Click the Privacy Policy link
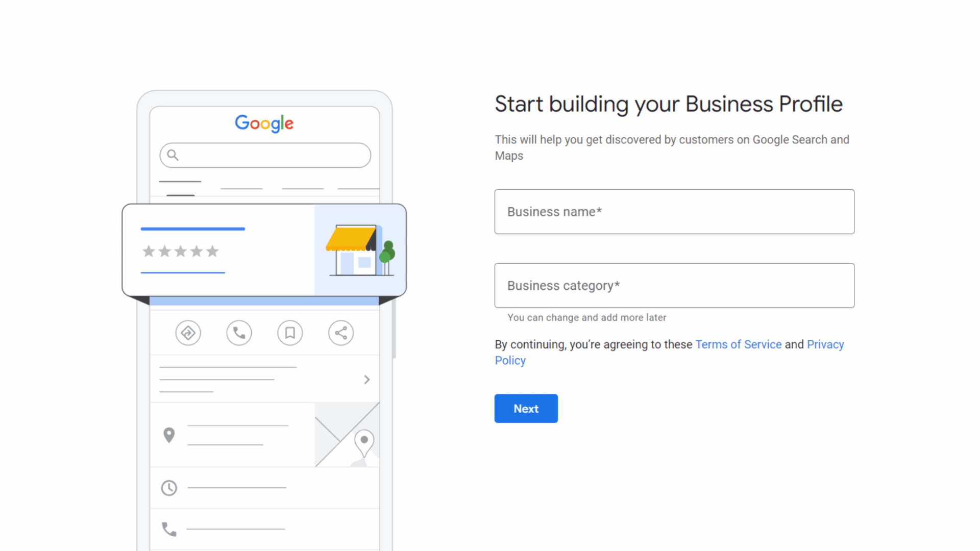Viewport: 980px width, 551px height. coord(510,360)
